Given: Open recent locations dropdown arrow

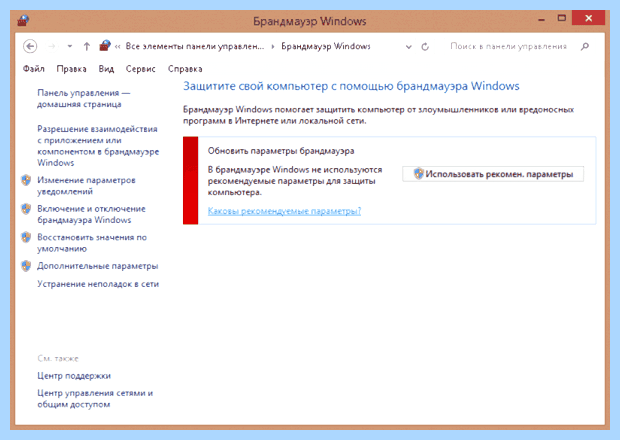Looking at the screenshot, I should pyautogui.click(x=70, y=47).
